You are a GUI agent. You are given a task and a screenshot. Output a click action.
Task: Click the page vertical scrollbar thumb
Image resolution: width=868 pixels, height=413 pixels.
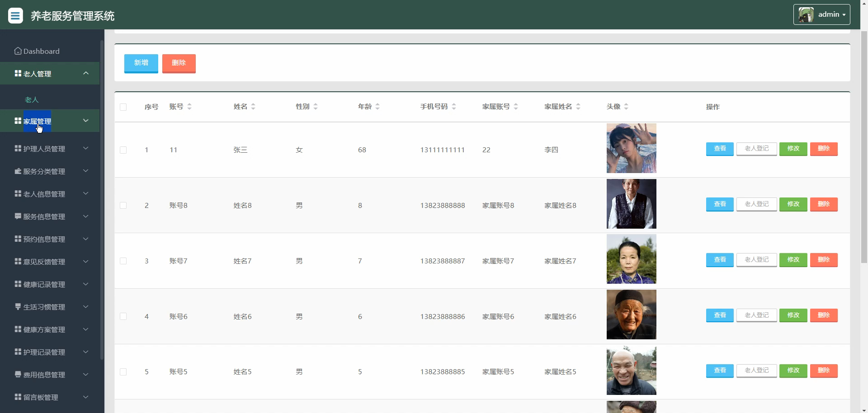point(864,147)
